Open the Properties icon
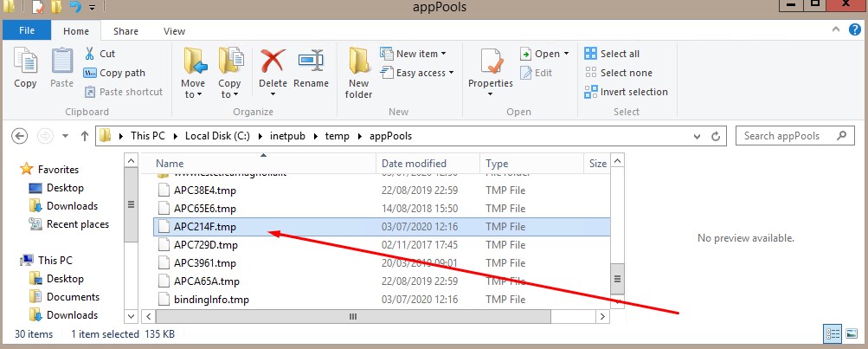The image size is (868, 349). [491, 61]
